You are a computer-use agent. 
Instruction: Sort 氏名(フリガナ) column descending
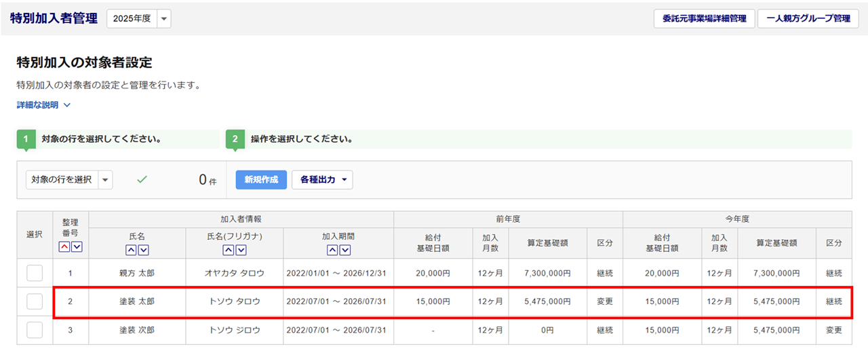coord(241,250)
